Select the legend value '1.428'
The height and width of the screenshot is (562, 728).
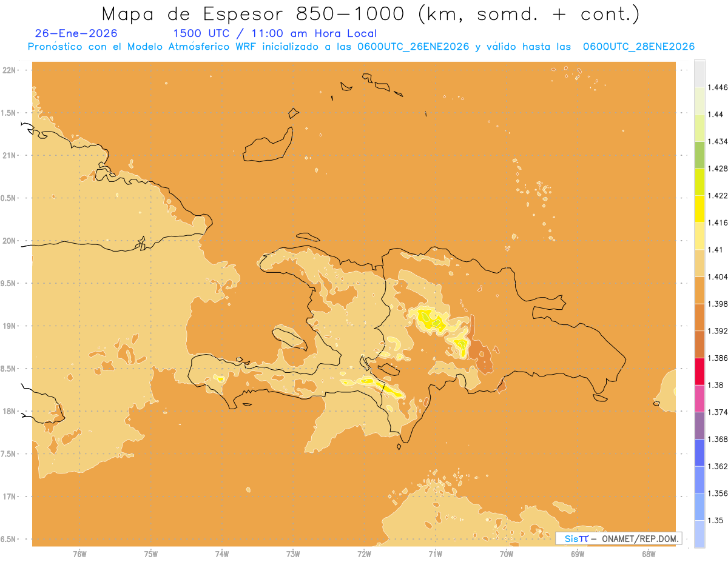717,169
